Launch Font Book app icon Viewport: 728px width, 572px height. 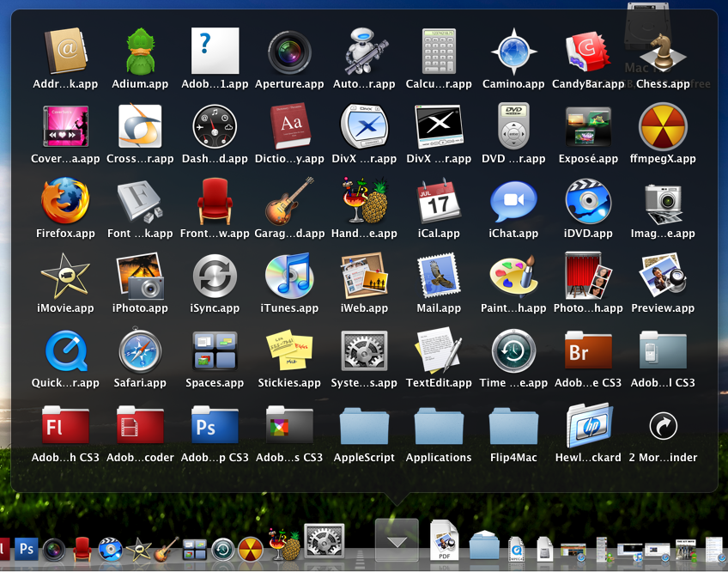(x=140, y=202)
